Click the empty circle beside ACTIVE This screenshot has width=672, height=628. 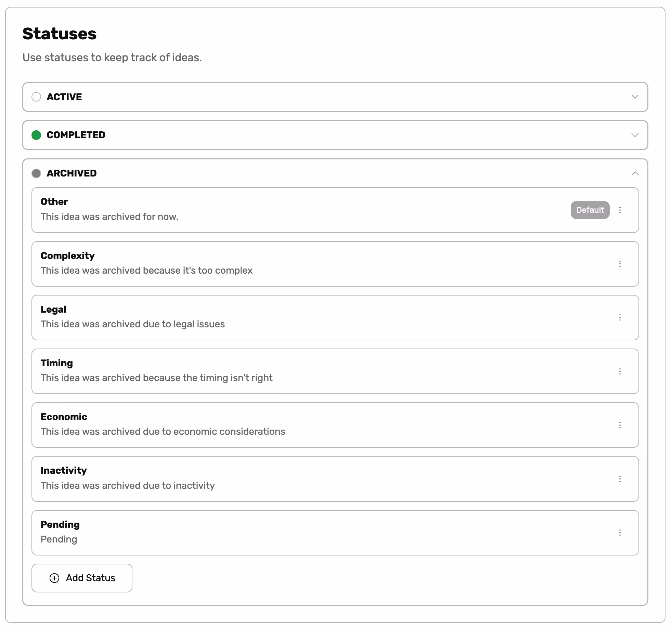point(36,97)
